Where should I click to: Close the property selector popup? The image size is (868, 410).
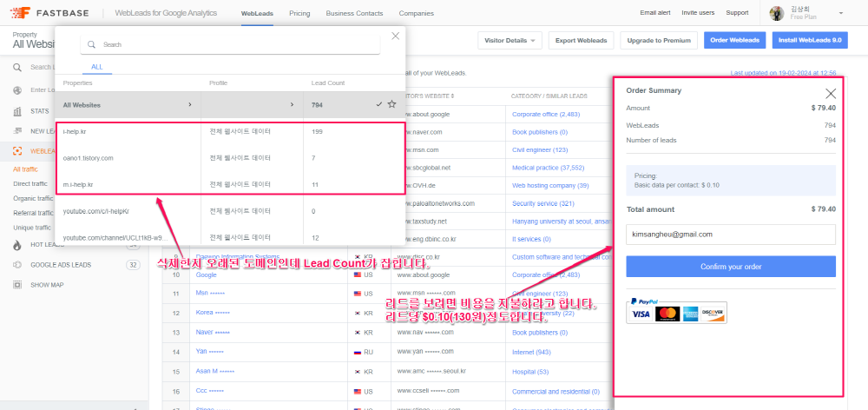pyautogui.click(x=395, y=36)
